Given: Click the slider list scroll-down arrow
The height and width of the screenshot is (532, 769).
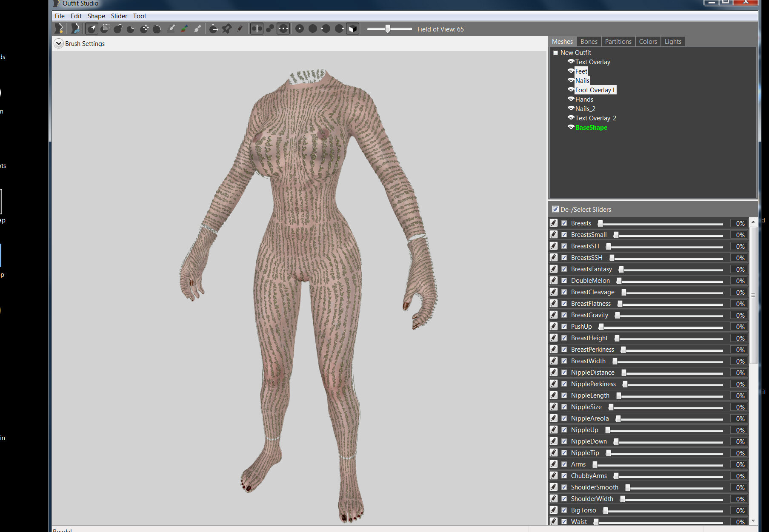Looking at the screenshot, I should coord(753,521).
